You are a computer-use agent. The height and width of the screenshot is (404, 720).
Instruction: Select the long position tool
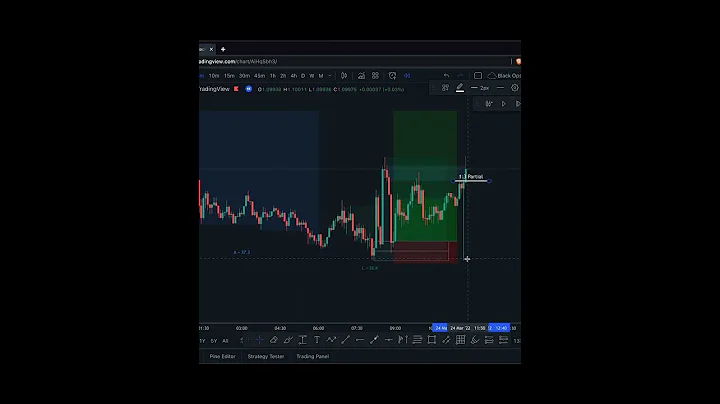point(403,340)
